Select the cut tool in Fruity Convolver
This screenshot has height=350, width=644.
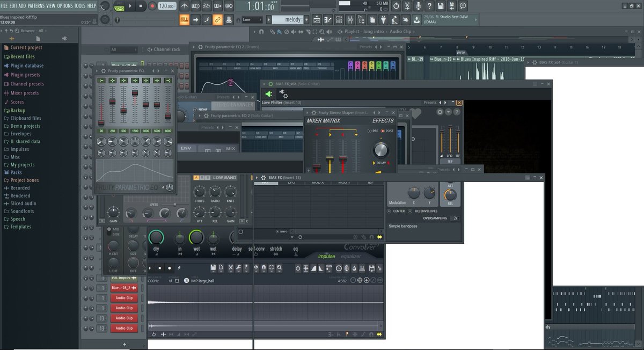[x=231, y=268]
